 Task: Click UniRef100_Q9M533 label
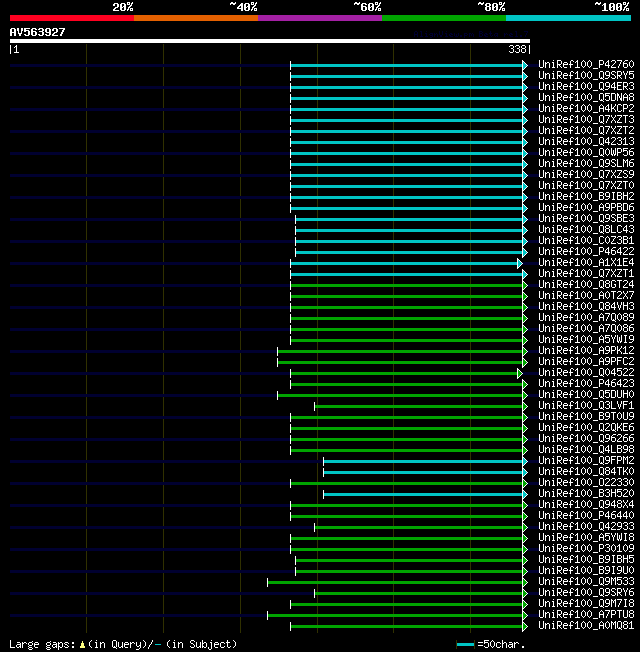(x=586, y=582)
